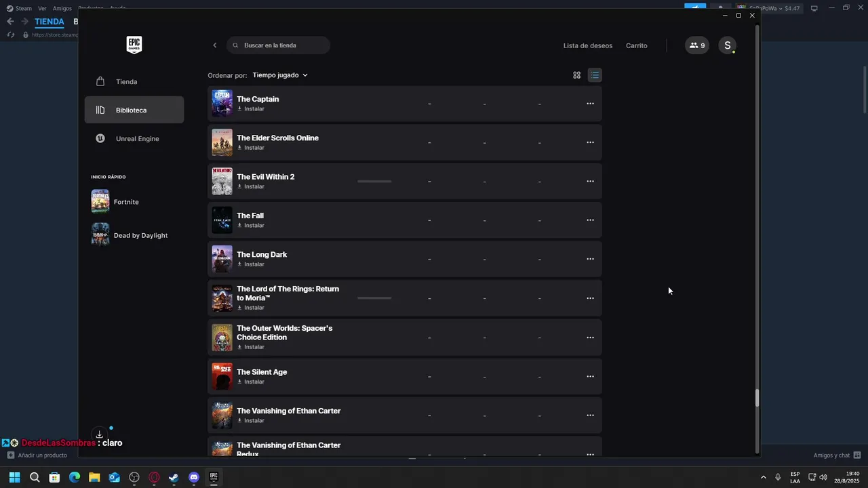Open options for The Vanishing of Ethan Carter

point(590,415)
